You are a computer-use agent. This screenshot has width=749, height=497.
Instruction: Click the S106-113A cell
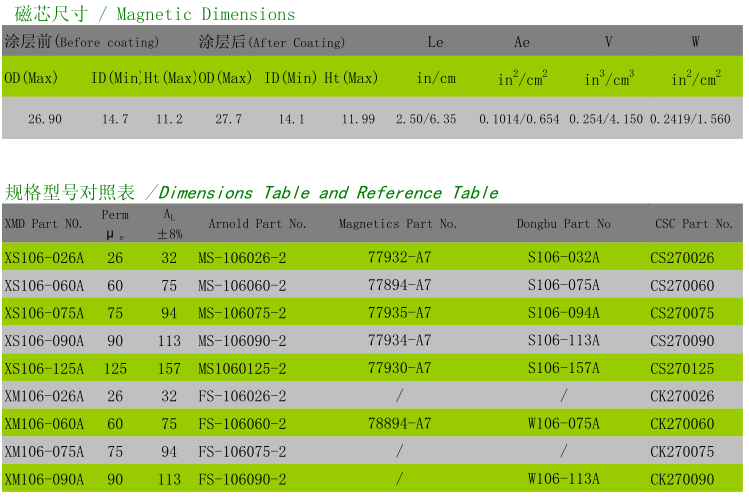click(564, 340)
